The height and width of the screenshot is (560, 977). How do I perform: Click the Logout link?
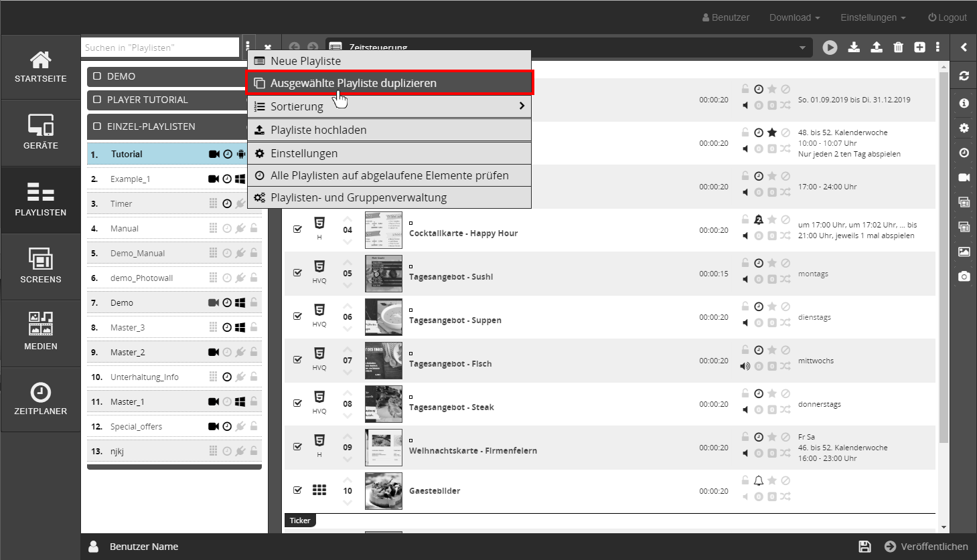click(x=947, y=17)
